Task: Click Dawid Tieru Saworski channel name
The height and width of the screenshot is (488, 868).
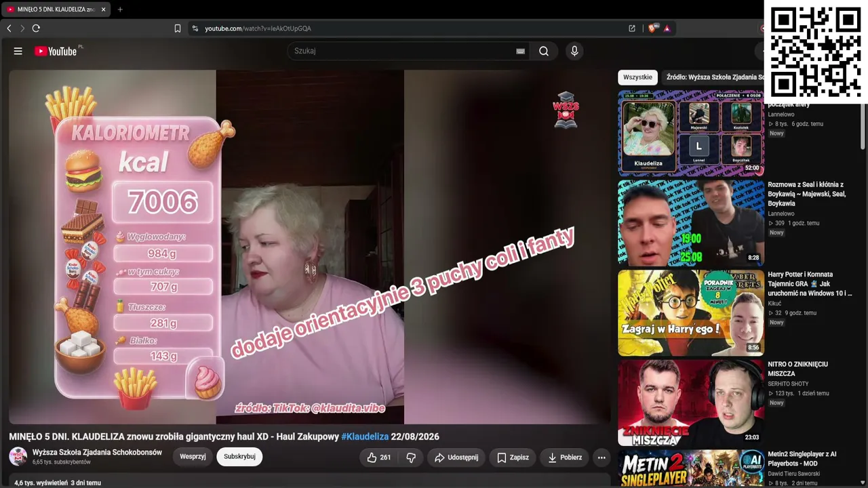Action: click(x=794, y=474)
